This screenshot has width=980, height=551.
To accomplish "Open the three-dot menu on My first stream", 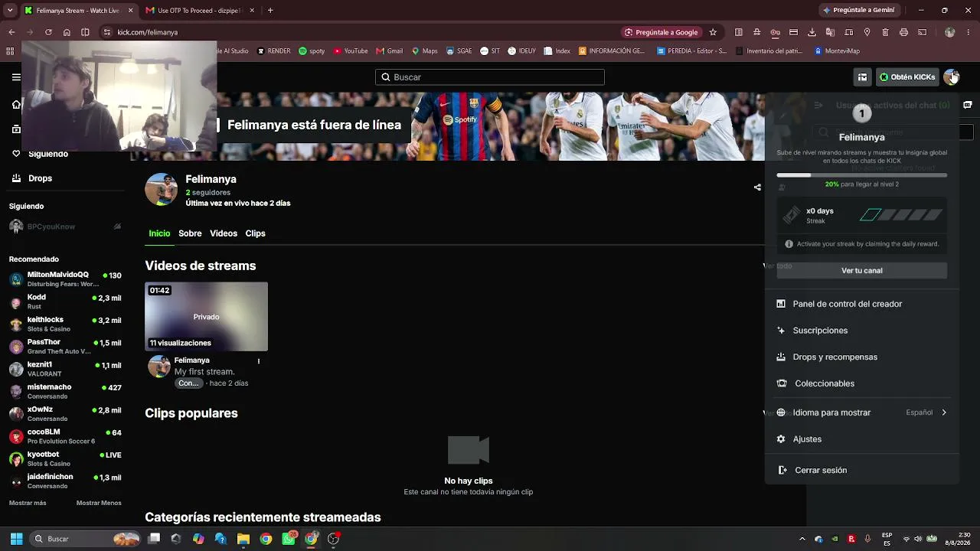I will point(259,361).
